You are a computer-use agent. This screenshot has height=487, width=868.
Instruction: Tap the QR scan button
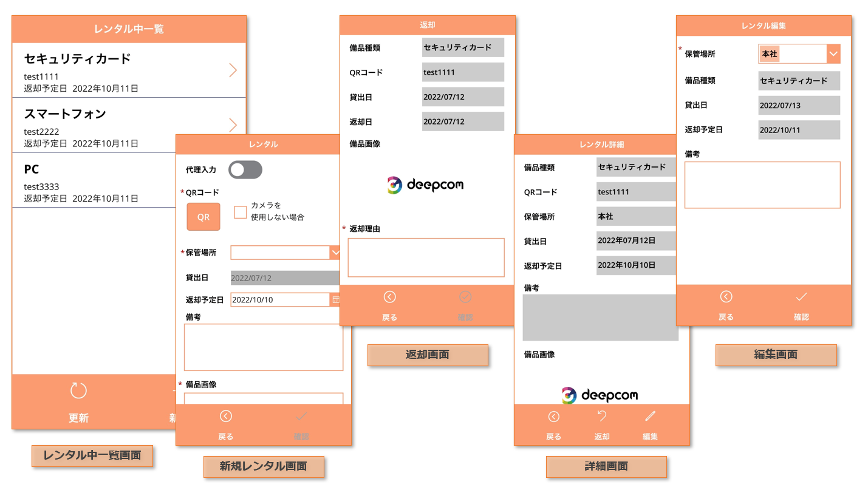[203, 217]
